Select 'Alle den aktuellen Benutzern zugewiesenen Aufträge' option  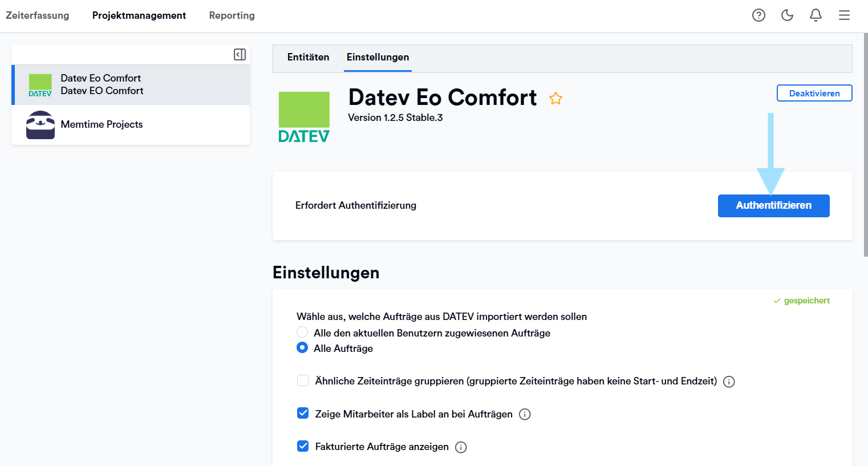point(302,333)
